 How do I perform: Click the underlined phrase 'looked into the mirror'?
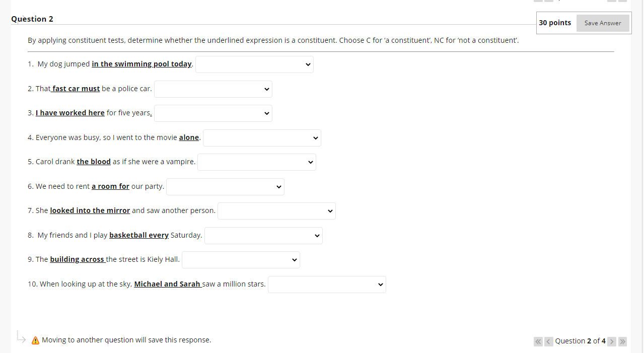click(x=90, y=210)
